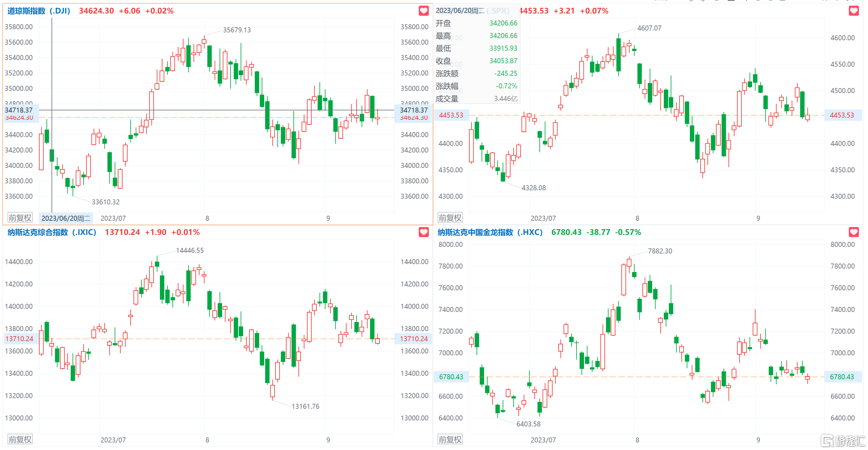
Task: Click the tooltip date header 2023/06/20周二
Action: pyautogui.click(x=460, y=10)
